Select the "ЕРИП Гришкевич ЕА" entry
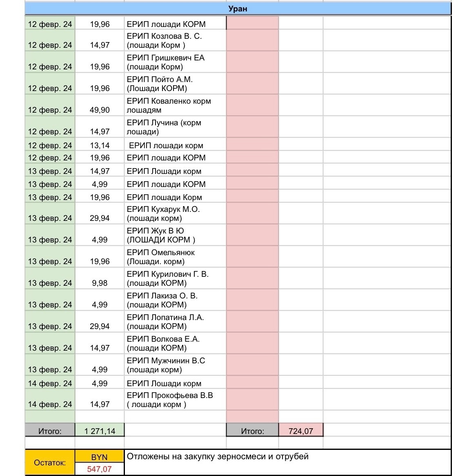The height and width of the screenshot is (476, 476). click(175, 62)
